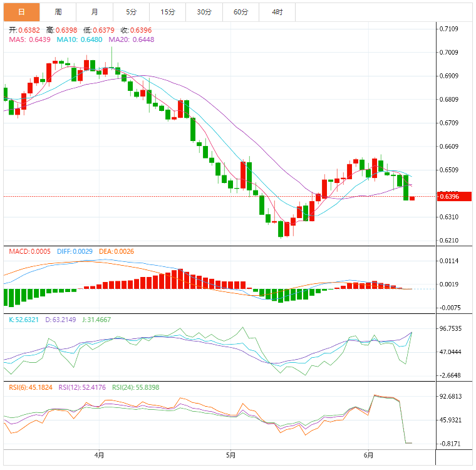Open the 60分 chart tab
This screenshot has width=476, height=470.
point(241,12)
